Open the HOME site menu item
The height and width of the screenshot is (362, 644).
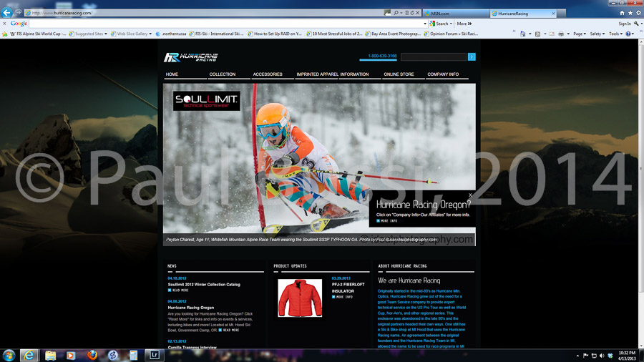click(x=172, y=74)
